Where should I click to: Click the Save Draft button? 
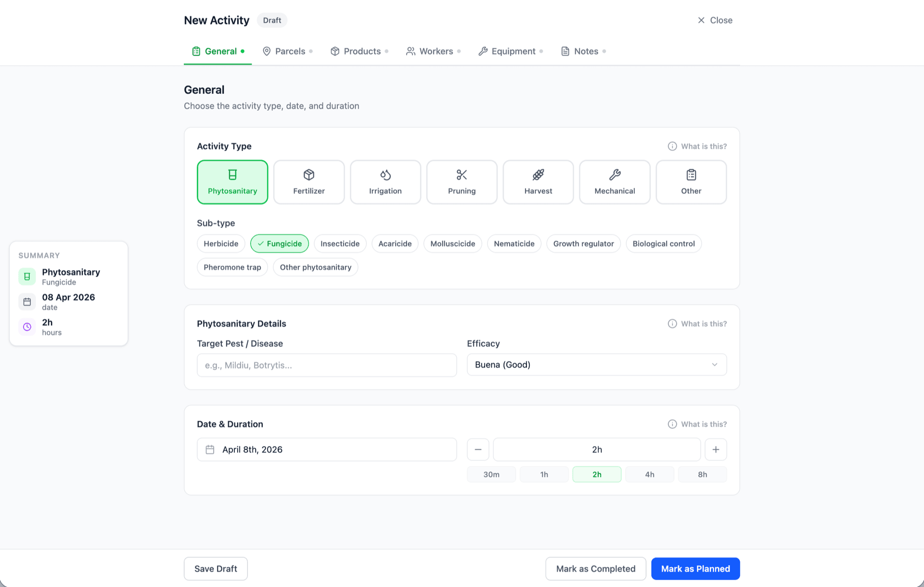click(x=216, y=569)
